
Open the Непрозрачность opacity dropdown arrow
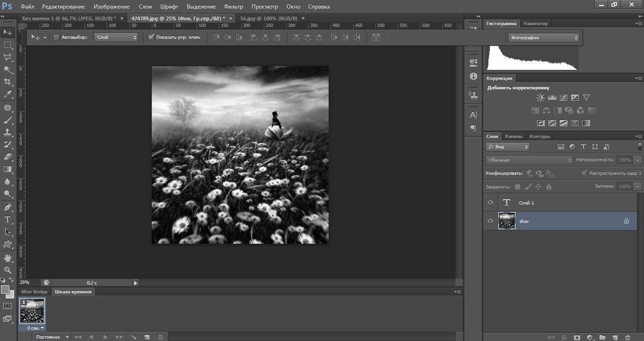click(x=638, y=160)
